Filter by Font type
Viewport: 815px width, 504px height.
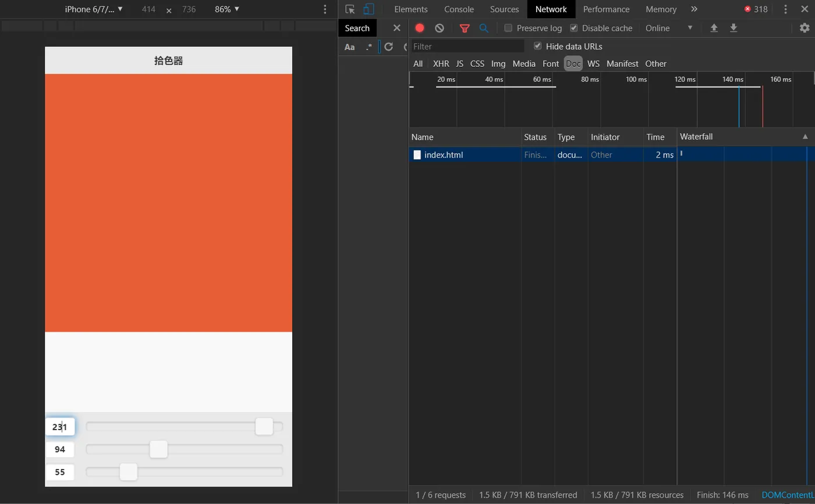(551, 63)
